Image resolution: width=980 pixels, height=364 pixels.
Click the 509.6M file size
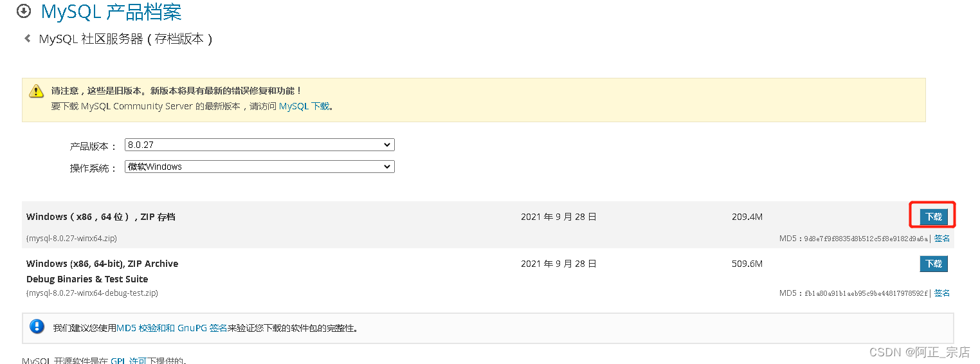[x=747, y=264]
